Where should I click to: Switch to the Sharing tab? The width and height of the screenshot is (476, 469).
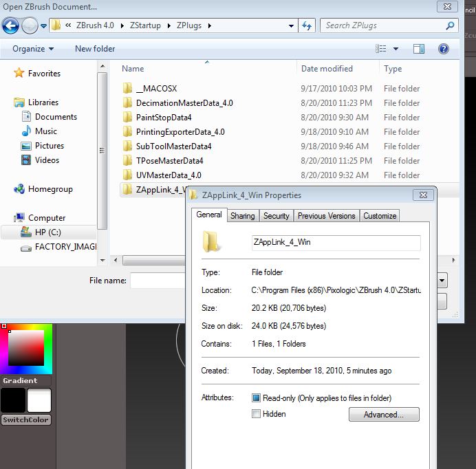click(x=243, y=216)
